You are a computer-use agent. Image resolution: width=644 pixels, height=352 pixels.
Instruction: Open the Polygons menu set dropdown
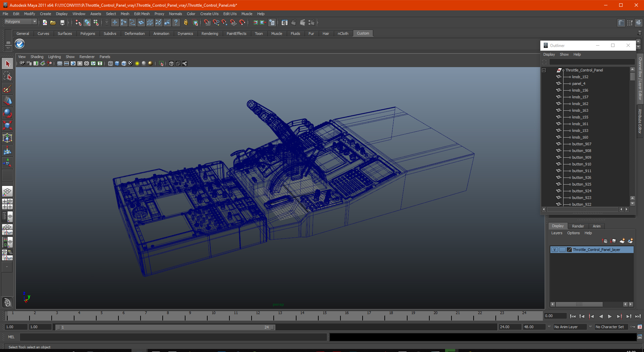click(x=34, y=21)
